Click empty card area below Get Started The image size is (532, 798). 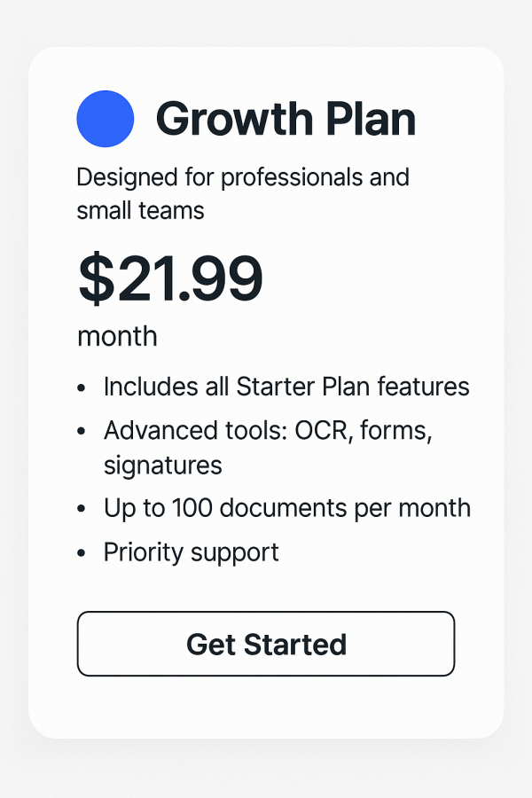click(x=266, y=707)
